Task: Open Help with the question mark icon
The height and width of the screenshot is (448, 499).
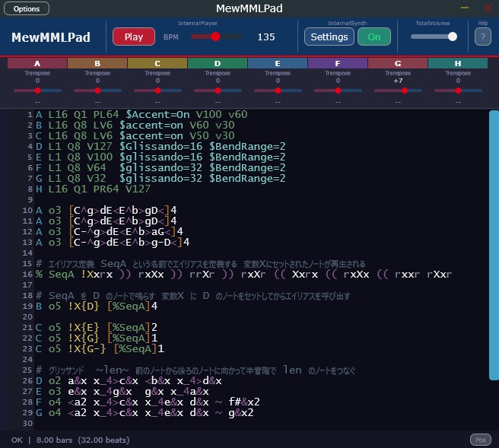Action: (x=483, y=37)
